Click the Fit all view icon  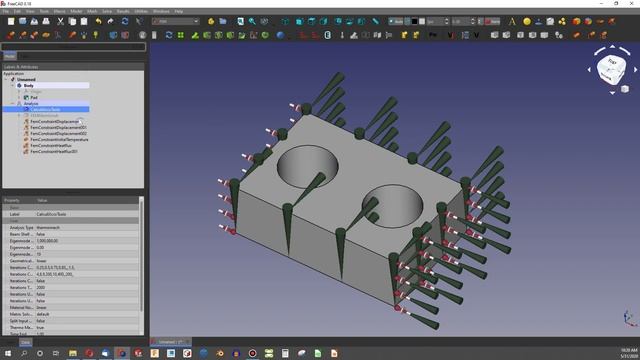coord(240,21)
